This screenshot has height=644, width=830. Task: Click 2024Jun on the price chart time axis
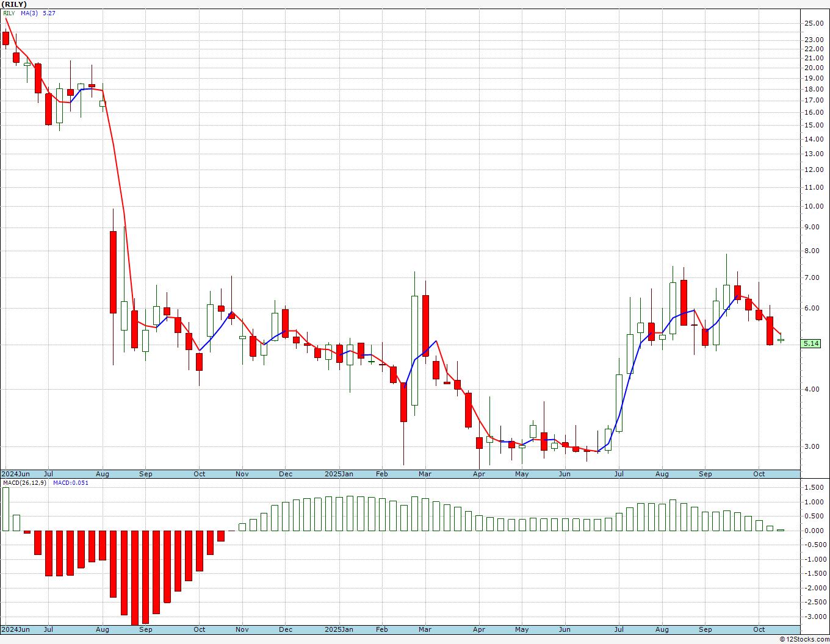coord(15,474)
